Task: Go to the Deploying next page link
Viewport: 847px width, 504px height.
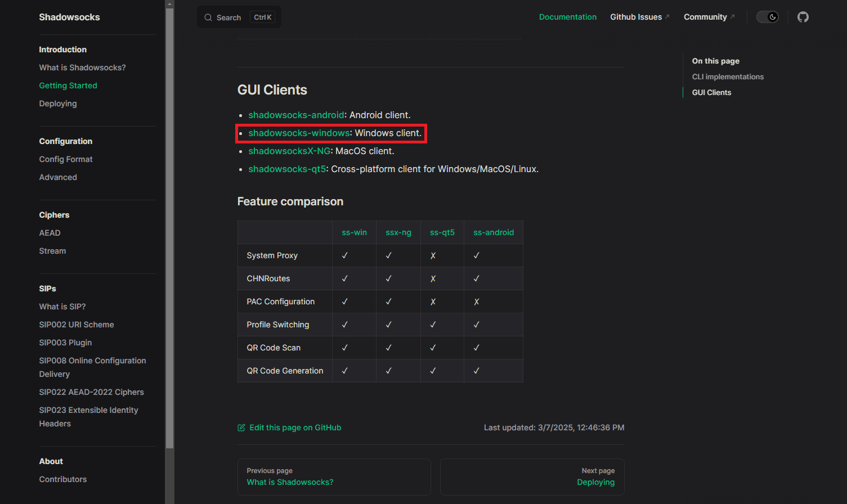Action: pos(595,482)
